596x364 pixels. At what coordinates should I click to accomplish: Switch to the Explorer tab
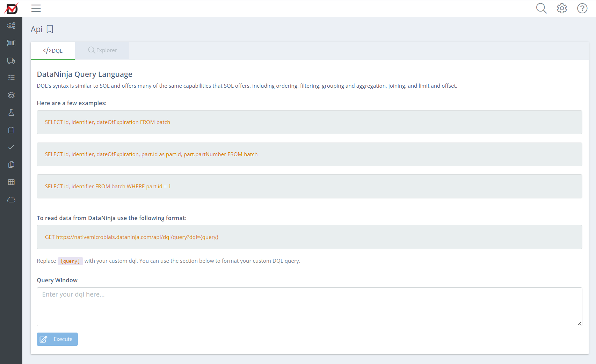click(102, 50)
